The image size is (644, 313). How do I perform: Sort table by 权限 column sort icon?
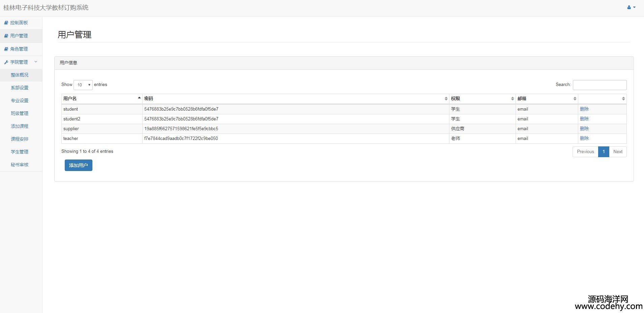point(512,98)
